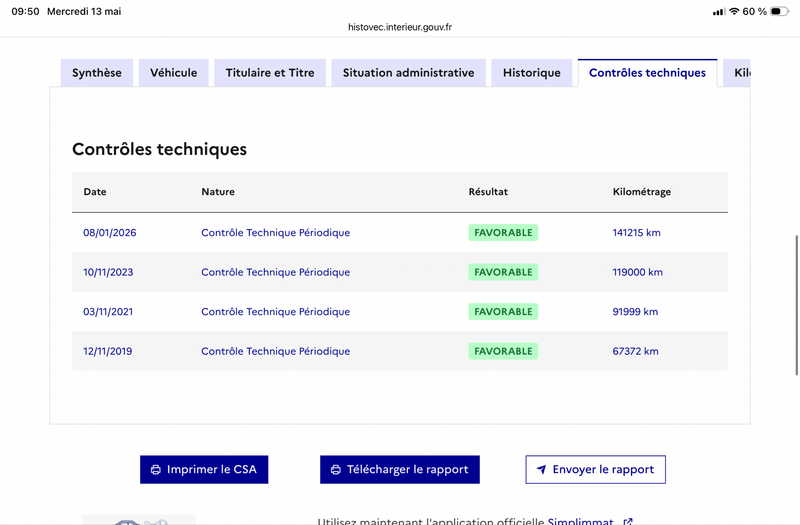Open the partially visible Kilométrage tab
The image size is (800, 525).
[x=737, y=73]
